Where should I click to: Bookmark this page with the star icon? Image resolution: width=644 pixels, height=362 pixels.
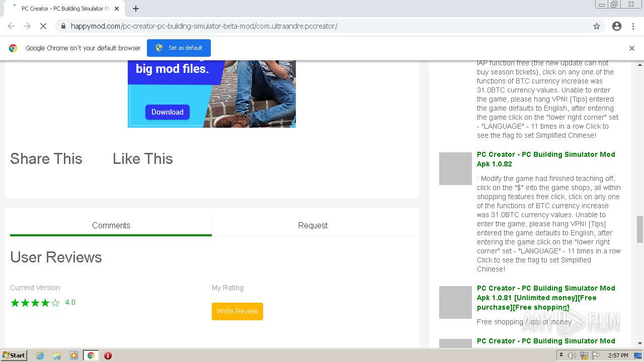(x=597, y=26)
